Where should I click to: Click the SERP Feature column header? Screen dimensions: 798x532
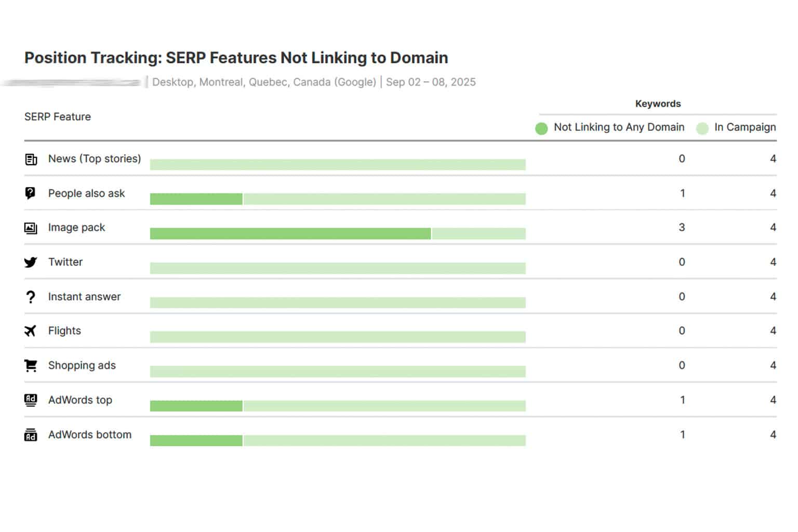pos(58,117)
